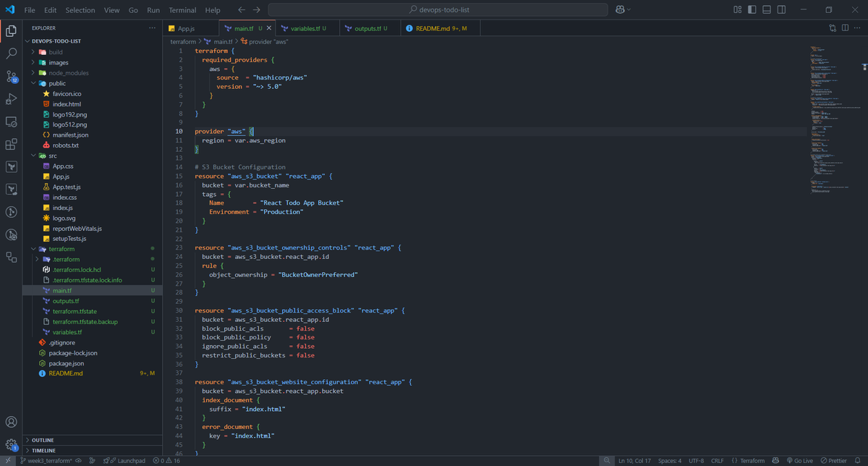Open the Manage gear icon
The width and height of the screenshot is (868, 466).
pos(11,444)
